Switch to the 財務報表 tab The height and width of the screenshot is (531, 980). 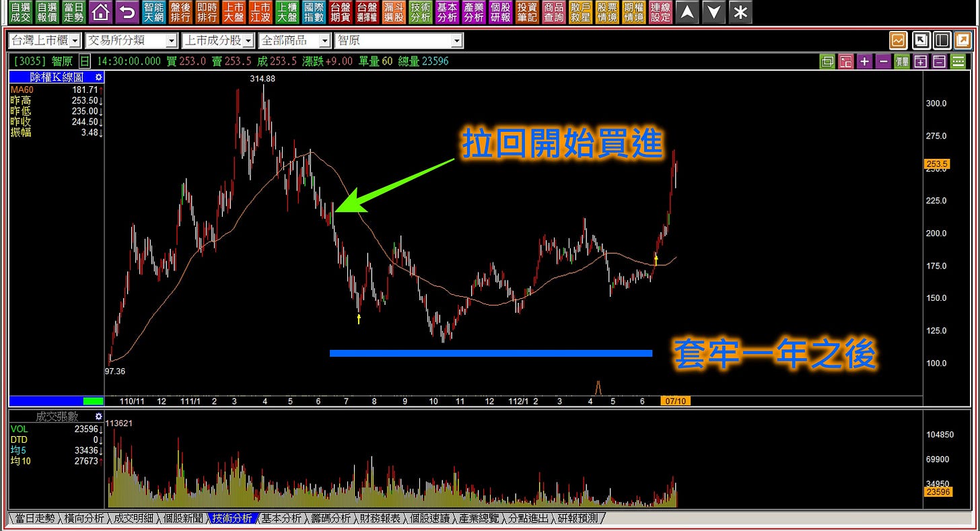381,518
